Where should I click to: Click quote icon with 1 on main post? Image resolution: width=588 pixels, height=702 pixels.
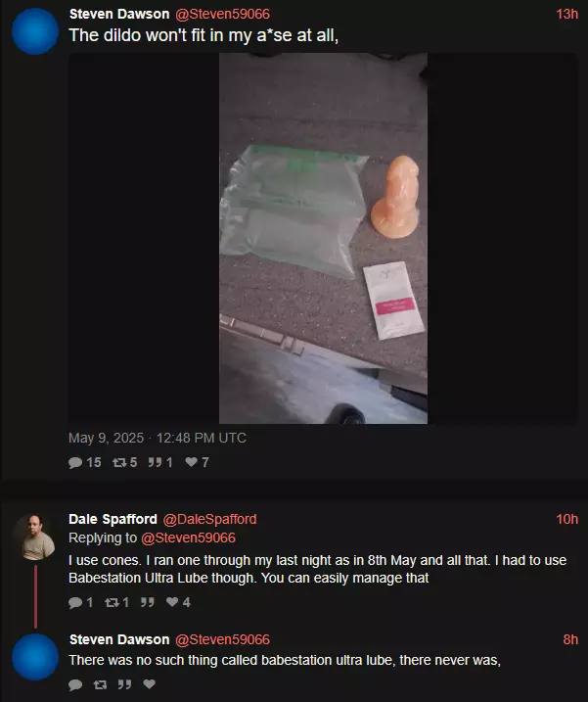(x=155, y=462)
